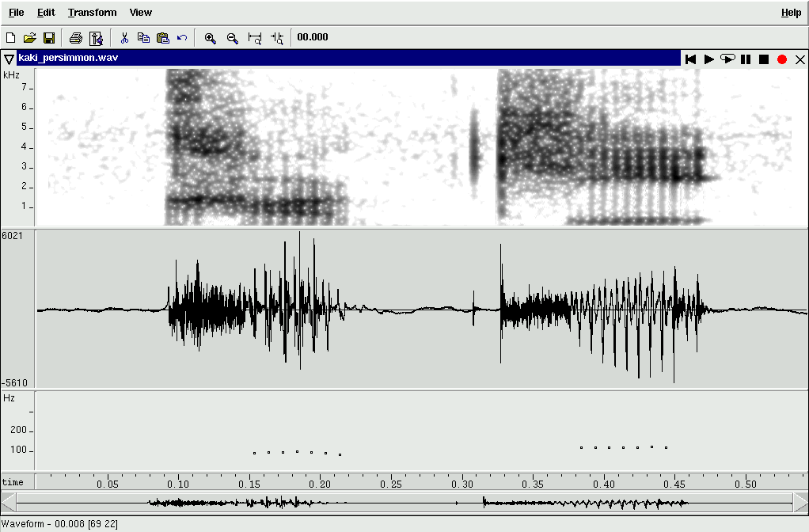
Task: Cut selection with the scissors icon
Action: (x=124, y=37)
